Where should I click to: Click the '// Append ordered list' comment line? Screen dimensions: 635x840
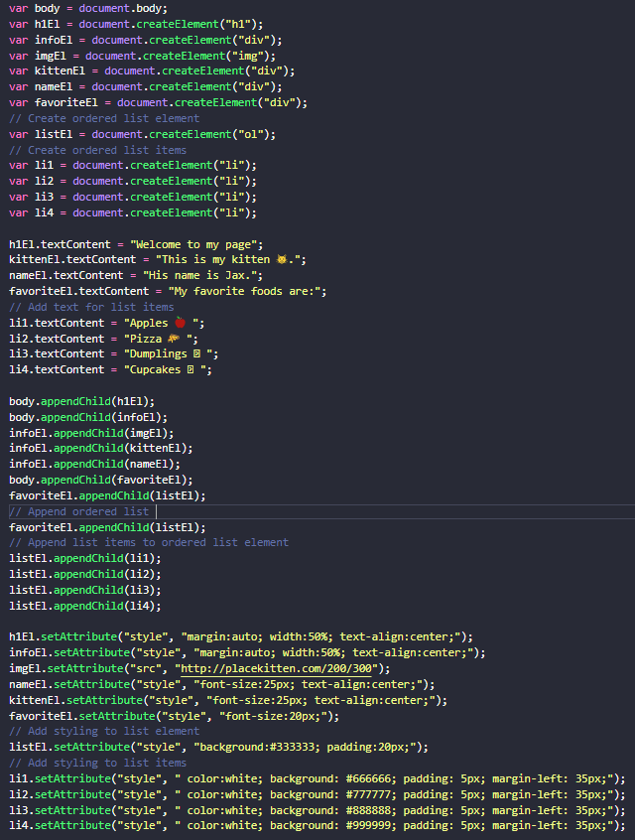(x=79, y=511)
